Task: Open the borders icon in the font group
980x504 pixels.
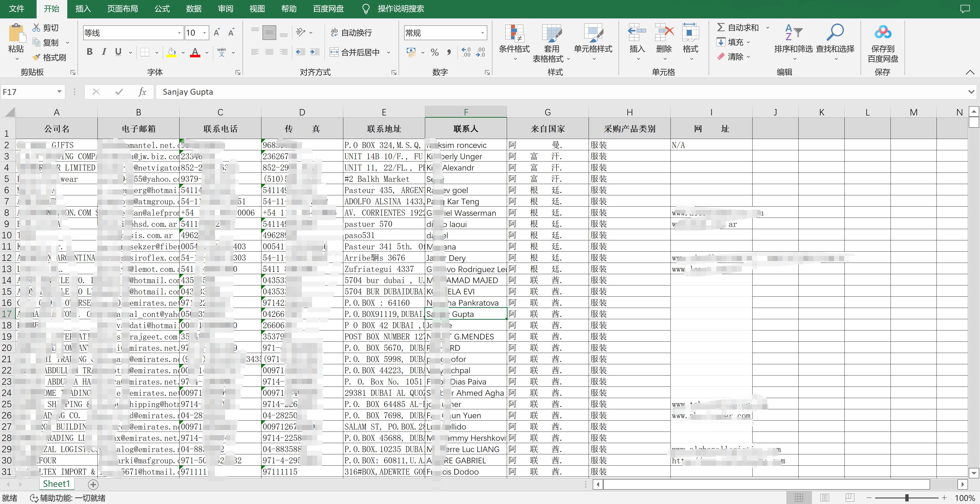Action: 145,52
